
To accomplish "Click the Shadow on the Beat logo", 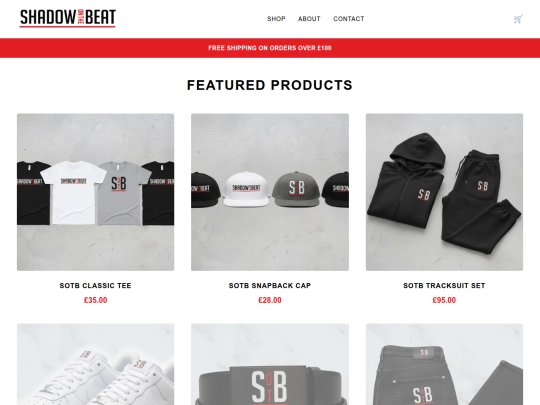I will [x=68, y=18].
